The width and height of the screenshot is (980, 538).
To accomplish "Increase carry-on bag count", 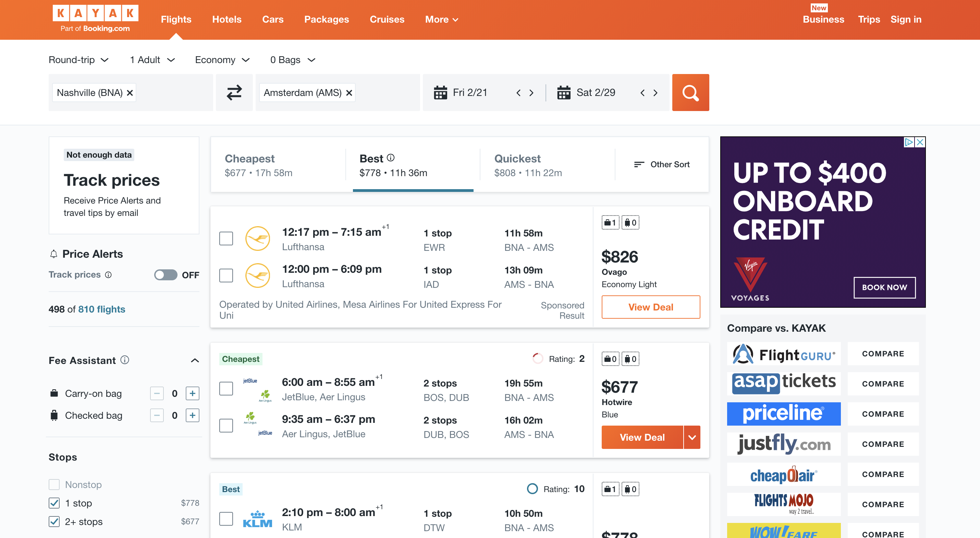I will pos(193,393).
